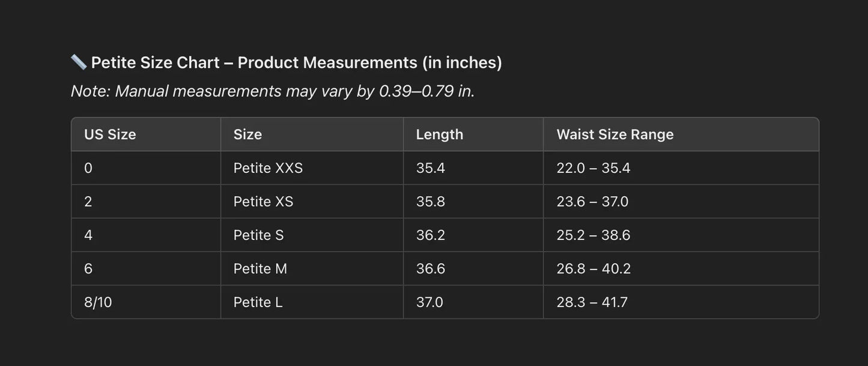Select the Petite XXS size cell
This screenshot has height=366, width=868.
(268, 168)
